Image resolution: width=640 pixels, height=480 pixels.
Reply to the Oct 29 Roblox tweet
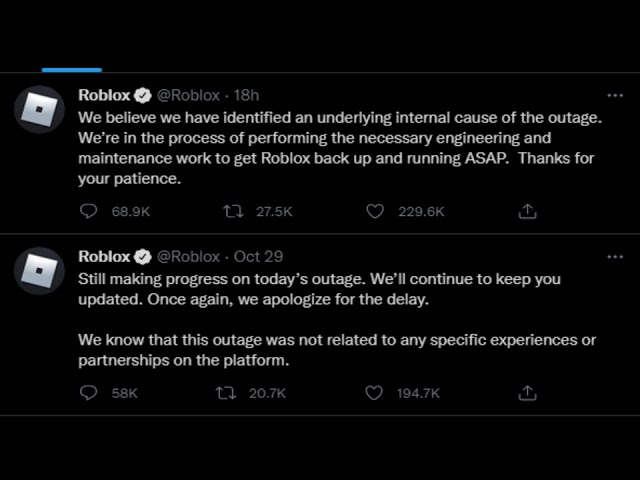point(88,393)
